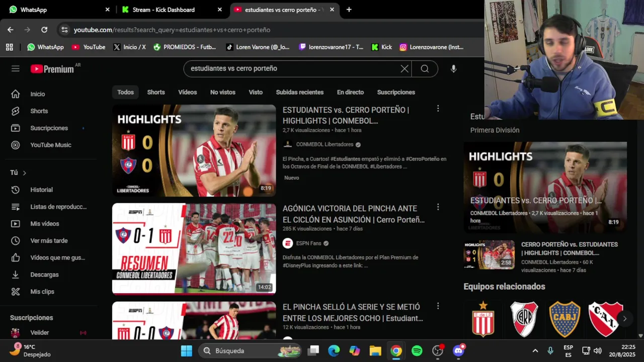
Task: Open Discord from the taskbar
Action: (458, 351)
